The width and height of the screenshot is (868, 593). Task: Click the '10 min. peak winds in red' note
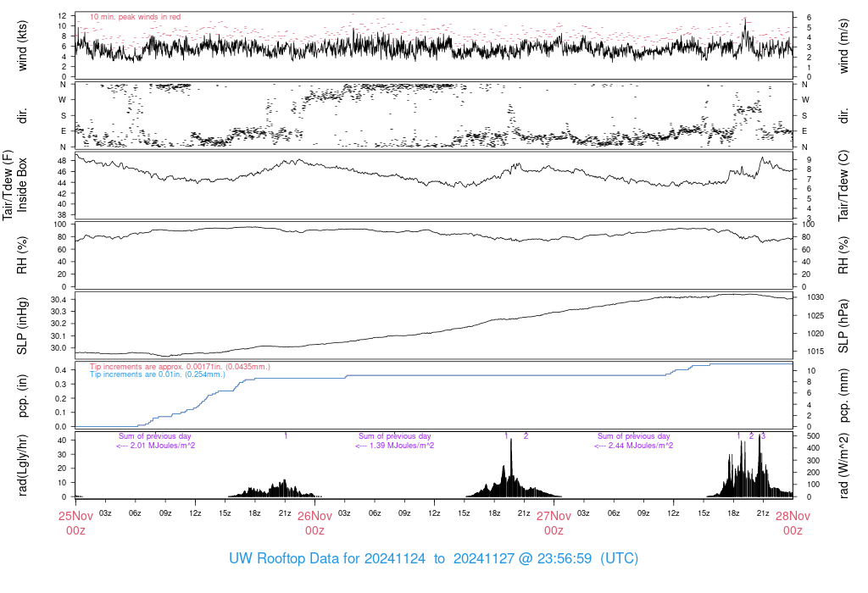tap(135, 17)
